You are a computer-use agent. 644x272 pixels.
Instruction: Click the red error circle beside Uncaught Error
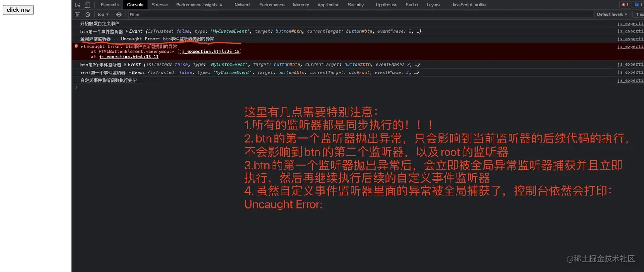(x=76, y=46)
